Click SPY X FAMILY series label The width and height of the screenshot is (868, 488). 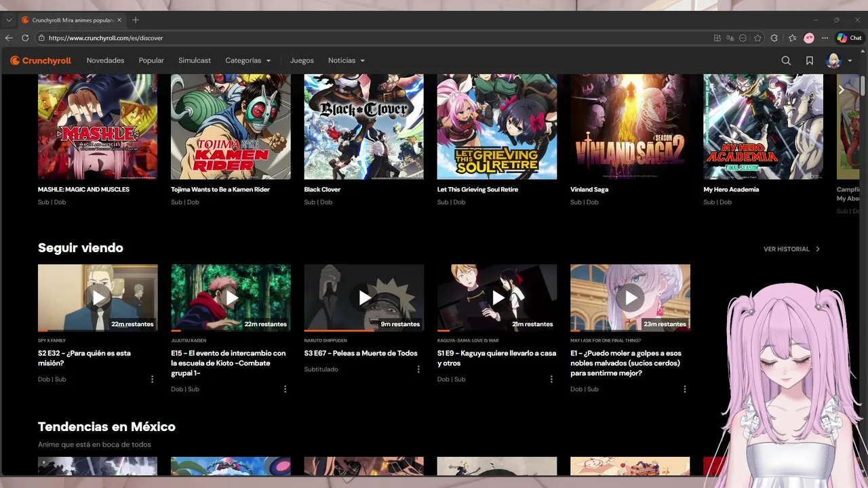pos(52,340)
